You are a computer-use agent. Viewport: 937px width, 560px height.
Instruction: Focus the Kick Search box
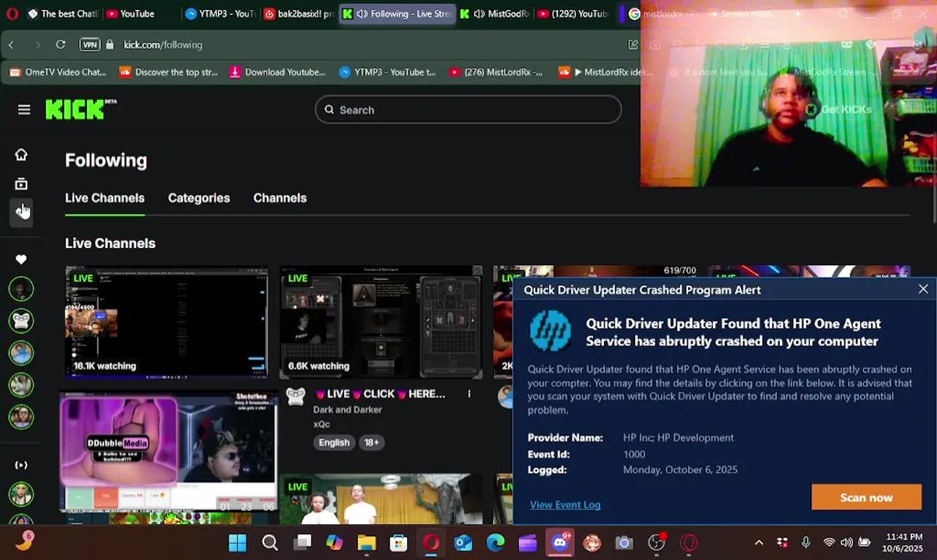click(468, 110)
